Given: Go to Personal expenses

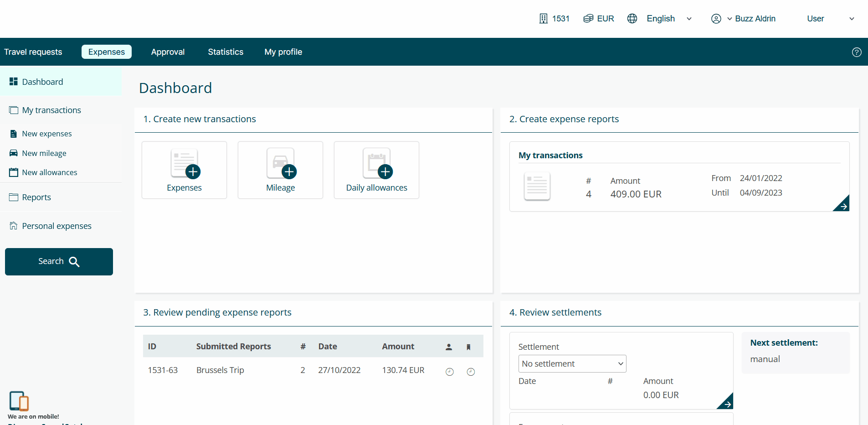Looking at the screenshot, I should 56,226.
